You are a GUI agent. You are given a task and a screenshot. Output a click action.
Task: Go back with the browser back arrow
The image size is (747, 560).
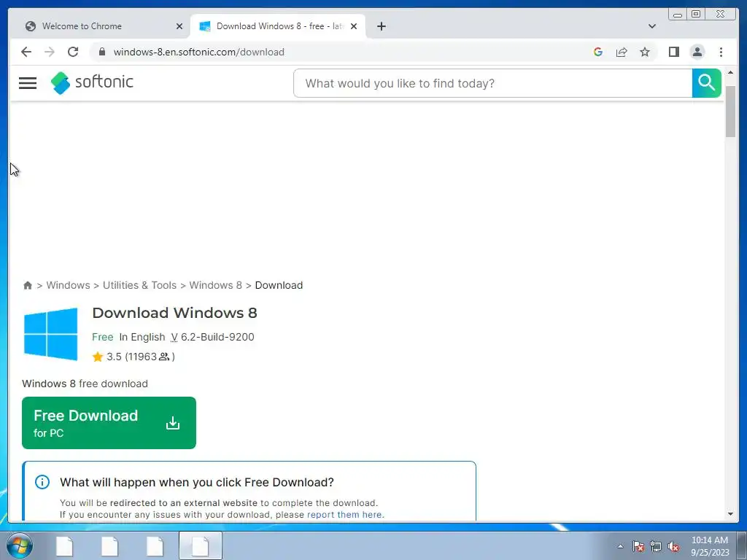26,52
